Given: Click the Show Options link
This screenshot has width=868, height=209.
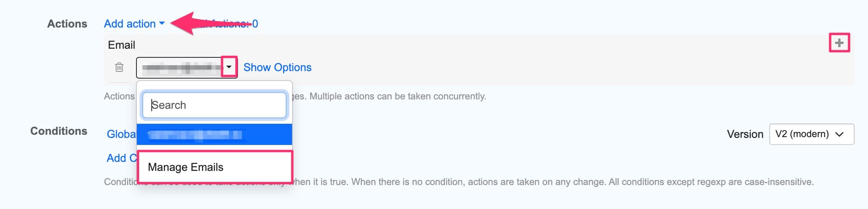Looking at the screenshot, I should (x=277, y=68).
